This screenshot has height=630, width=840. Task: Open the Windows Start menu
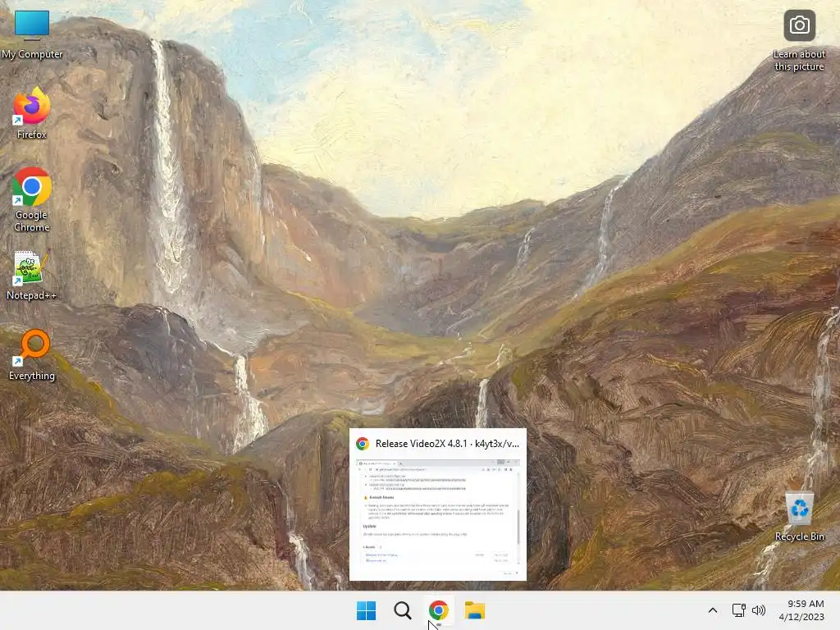(x=367, y=610)
